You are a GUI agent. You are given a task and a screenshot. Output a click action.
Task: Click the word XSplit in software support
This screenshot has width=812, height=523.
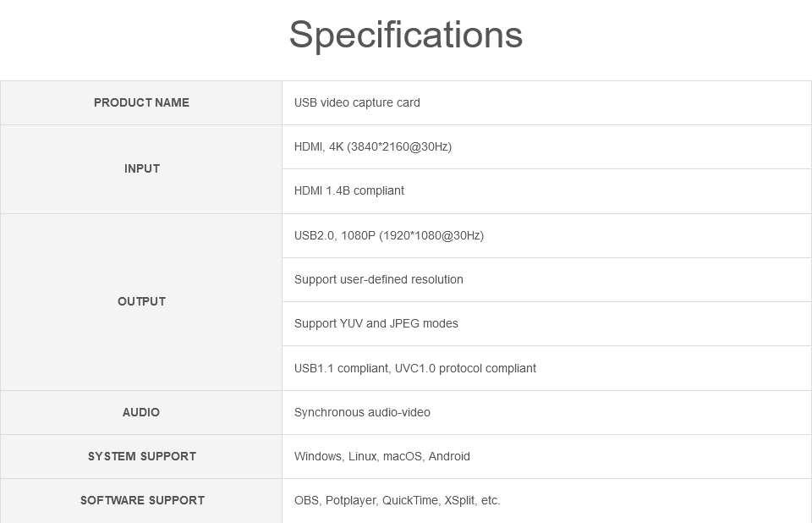pyautogui.click(x=460, y=501)
